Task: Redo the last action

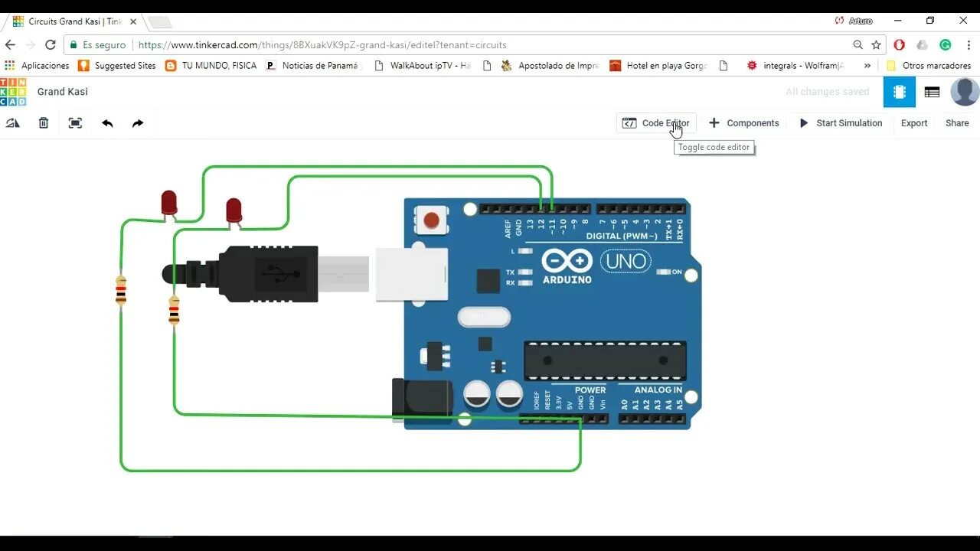Action: (x=138, y=122)
